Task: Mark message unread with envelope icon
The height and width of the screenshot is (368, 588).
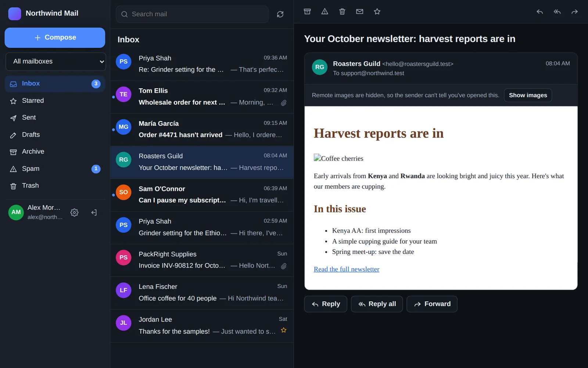Action: coord(360,11)
